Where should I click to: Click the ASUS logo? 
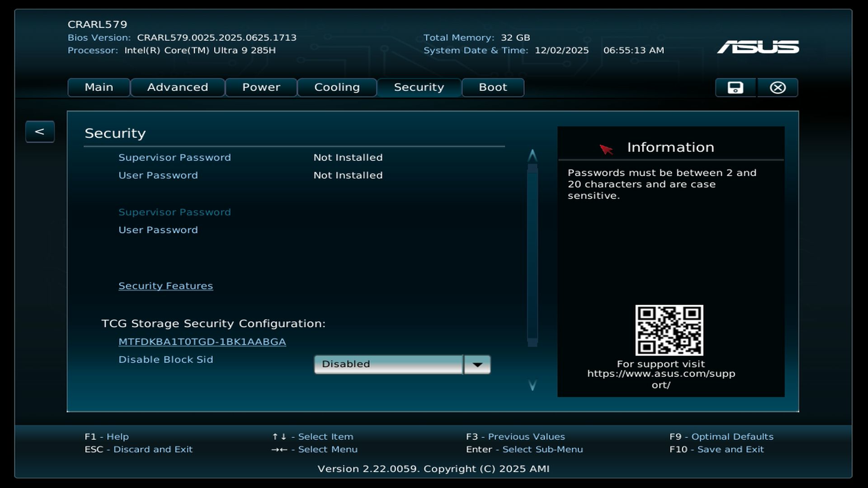tap(758, 47)
